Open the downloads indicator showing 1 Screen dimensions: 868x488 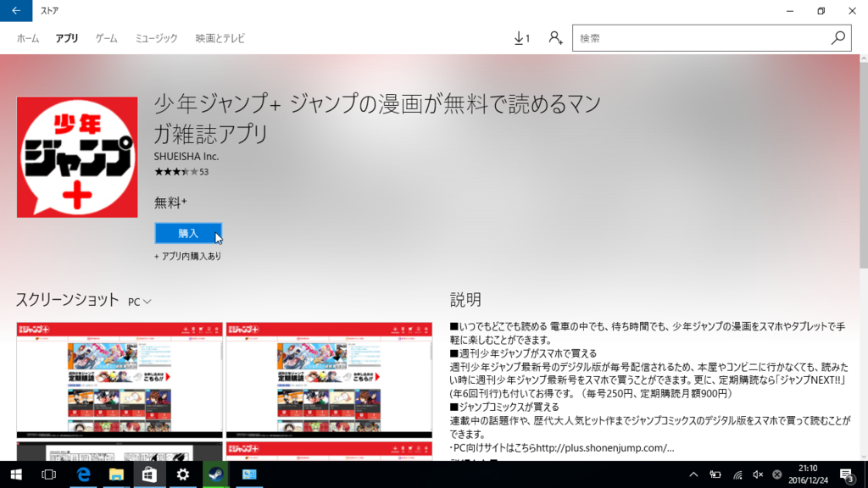pos(521,38)
